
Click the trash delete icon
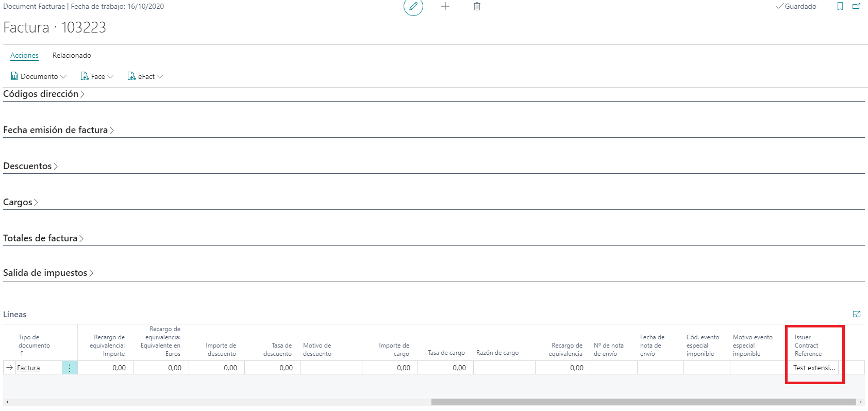[x=477, y=7]
